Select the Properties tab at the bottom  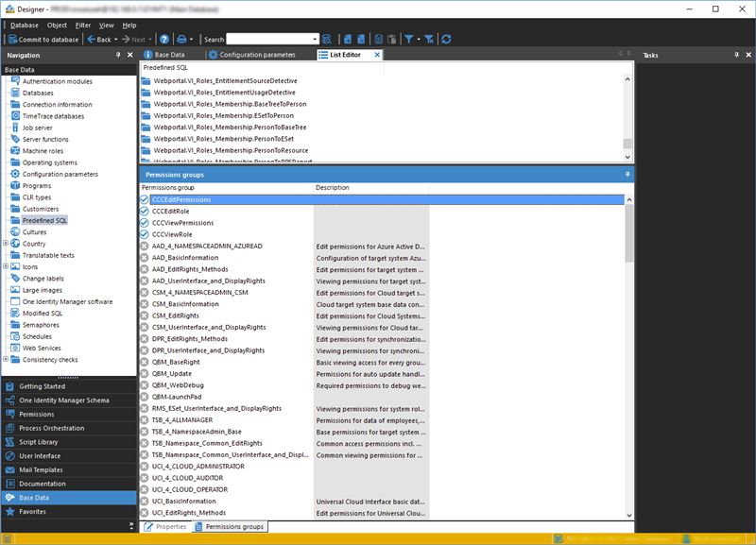165,526
